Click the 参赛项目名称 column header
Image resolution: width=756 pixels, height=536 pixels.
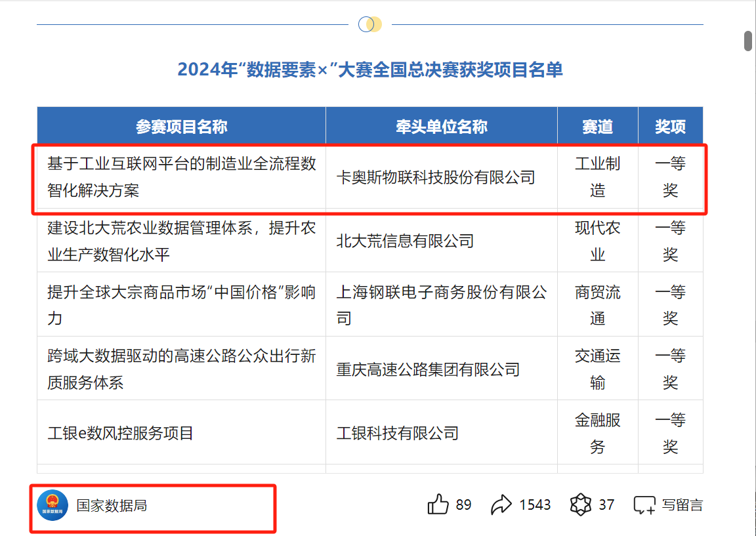click(181, 126)
